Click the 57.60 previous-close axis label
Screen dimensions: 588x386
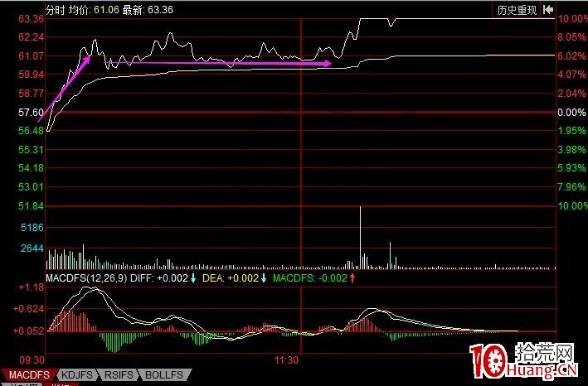[32, 113]
